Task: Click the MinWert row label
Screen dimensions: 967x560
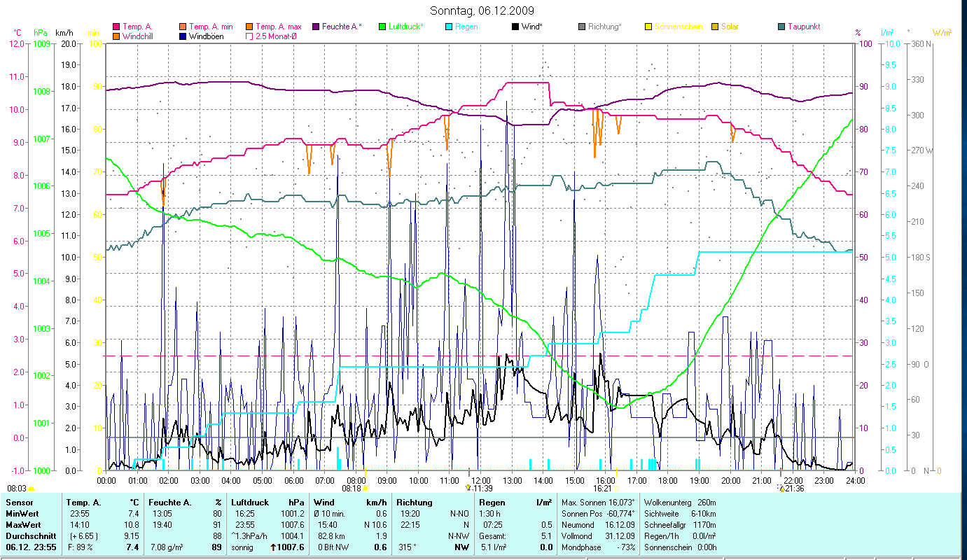Action: [x=22, y=514]
